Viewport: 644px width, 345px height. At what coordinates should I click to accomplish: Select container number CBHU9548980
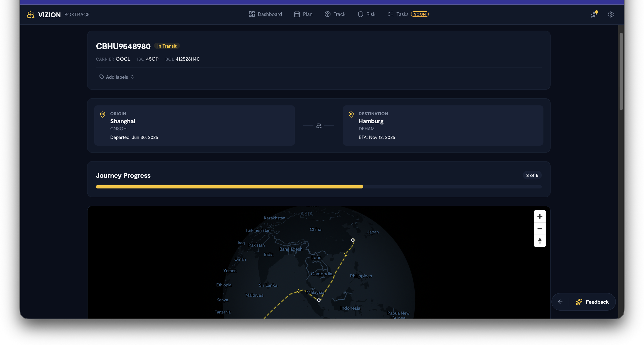pos(123,46)
